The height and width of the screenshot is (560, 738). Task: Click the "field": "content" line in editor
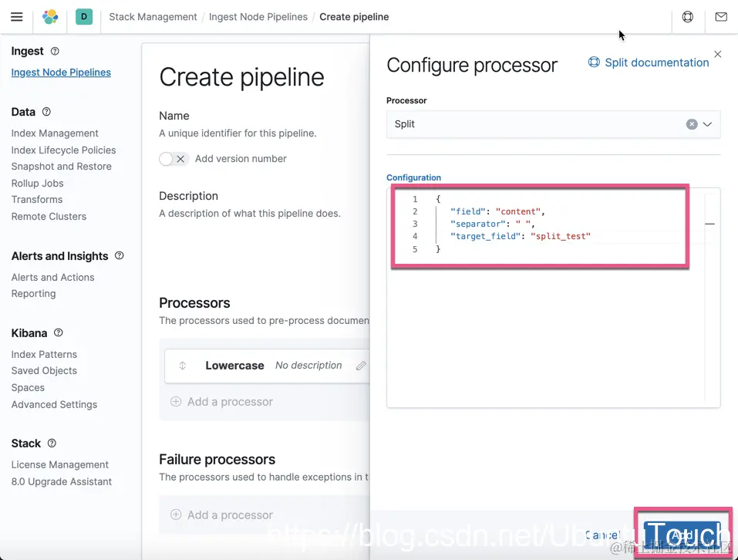pyautogui.click(x=497, y=212)
